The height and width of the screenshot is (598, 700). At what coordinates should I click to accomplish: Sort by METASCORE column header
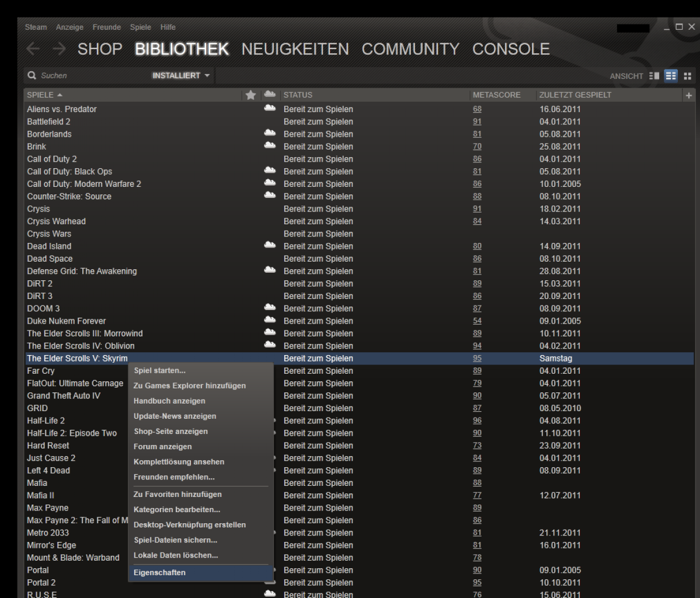[496, 95]
